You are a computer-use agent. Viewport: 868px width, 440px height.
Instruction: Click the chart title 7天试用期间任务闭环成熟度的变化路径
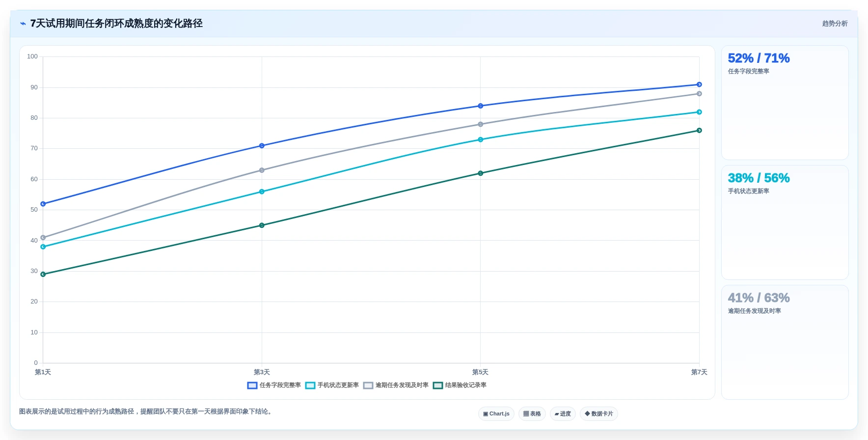coord(116,24)
